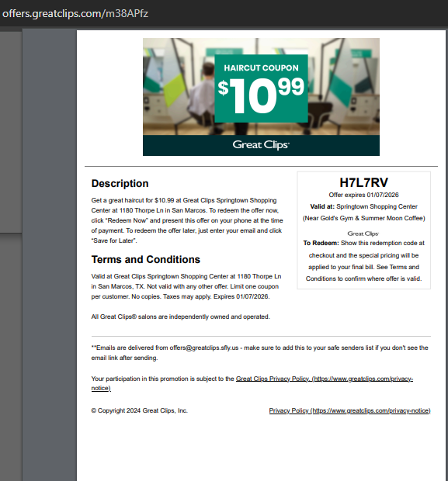Click the 'To Redeem:' instruction text
The width and height of the screenshot is (448, 481).
[x=363, y=261]
